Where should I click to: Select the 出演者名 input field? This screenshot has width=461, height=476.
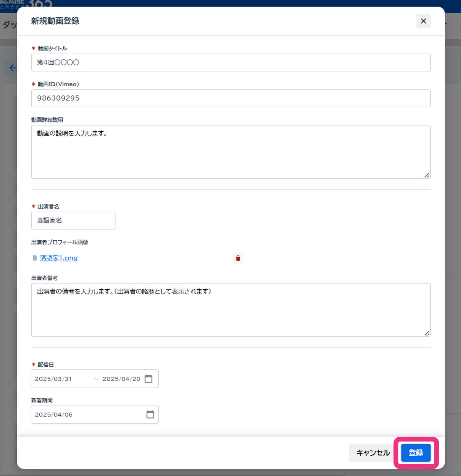tap(73, 220)
